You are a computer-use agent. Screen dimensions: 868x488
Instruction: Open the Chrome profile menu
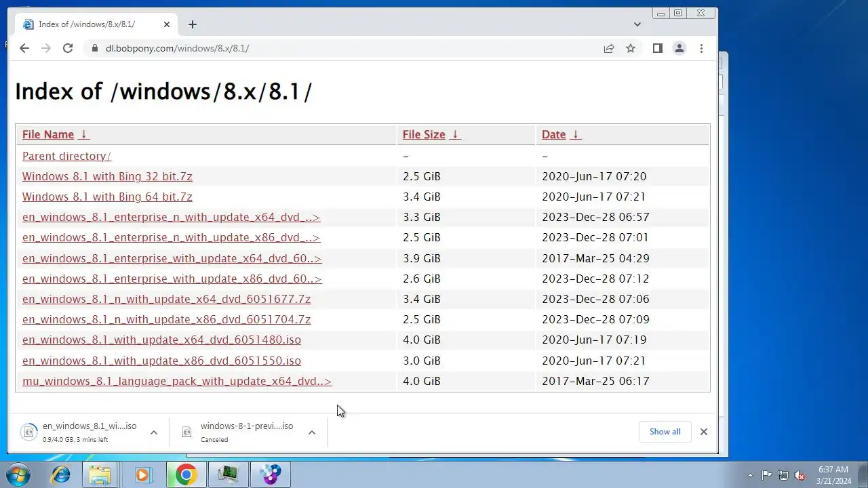click(679, 48)
